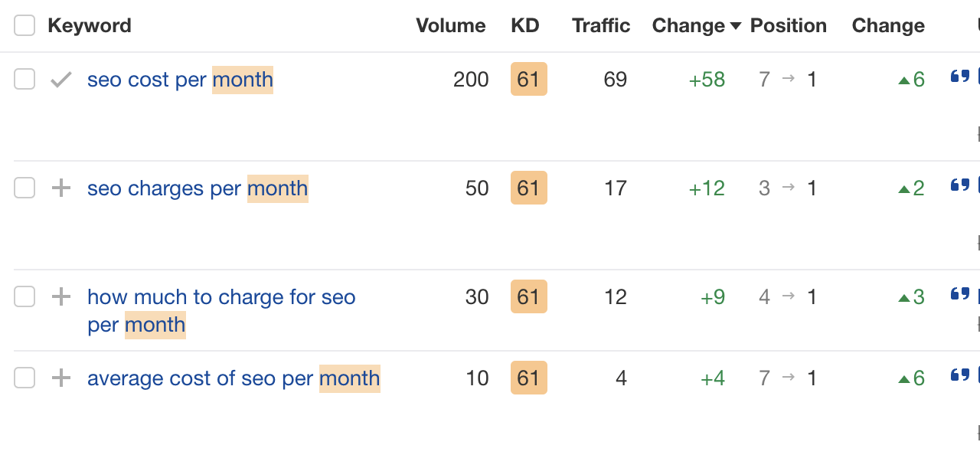Click the quotes SERP icon beside "how much to charge for seo per month"
The image size is (980, 455).
tap(961, 293)
